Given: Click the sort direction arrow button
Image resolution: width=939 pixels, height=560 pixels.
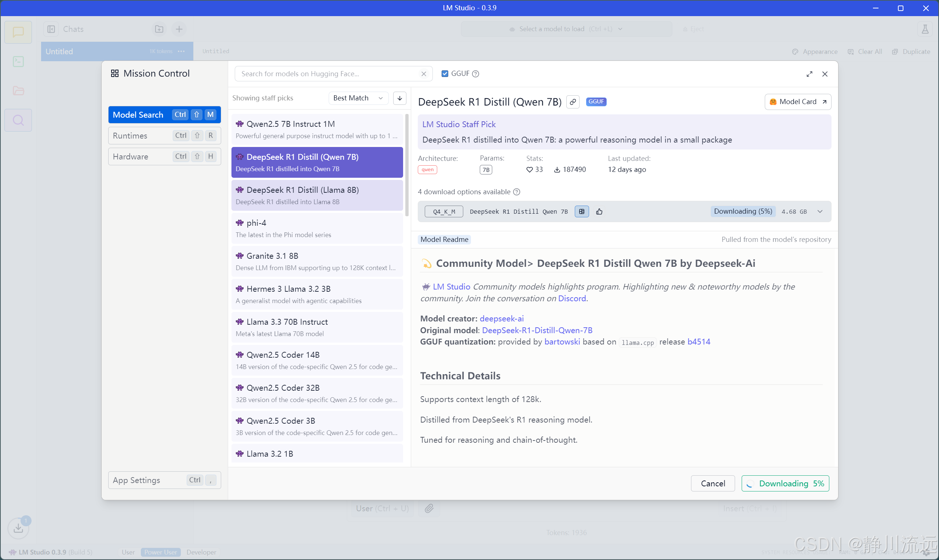Looking at the screenshot, I should [399, 98].
